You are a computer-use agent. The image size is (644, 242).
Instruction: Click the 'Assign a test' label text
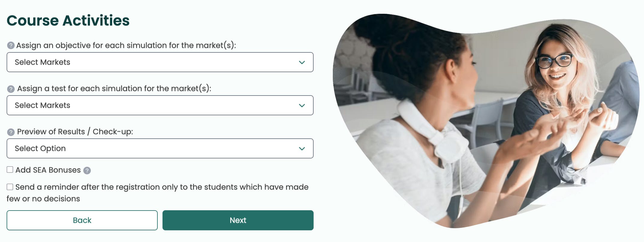(114, 89)
